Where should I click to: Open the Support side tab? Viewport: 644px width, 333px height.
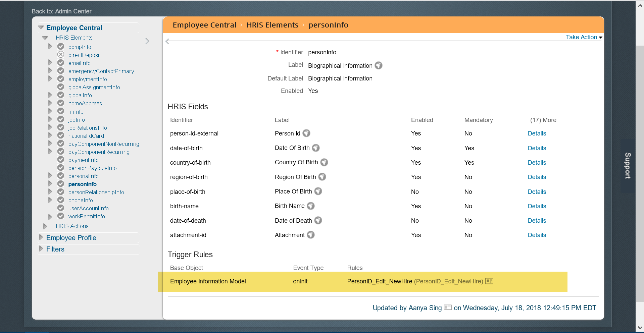click(x=628, y=166)
